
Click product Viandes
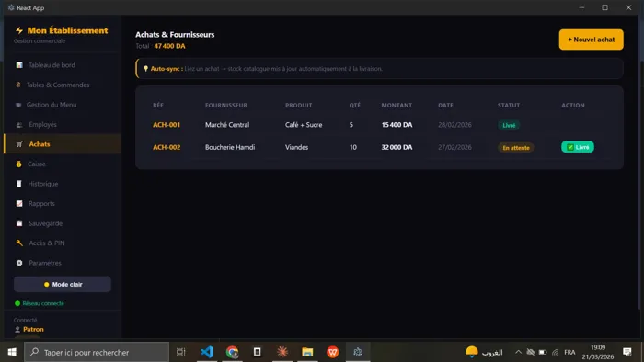coord(296,147)
